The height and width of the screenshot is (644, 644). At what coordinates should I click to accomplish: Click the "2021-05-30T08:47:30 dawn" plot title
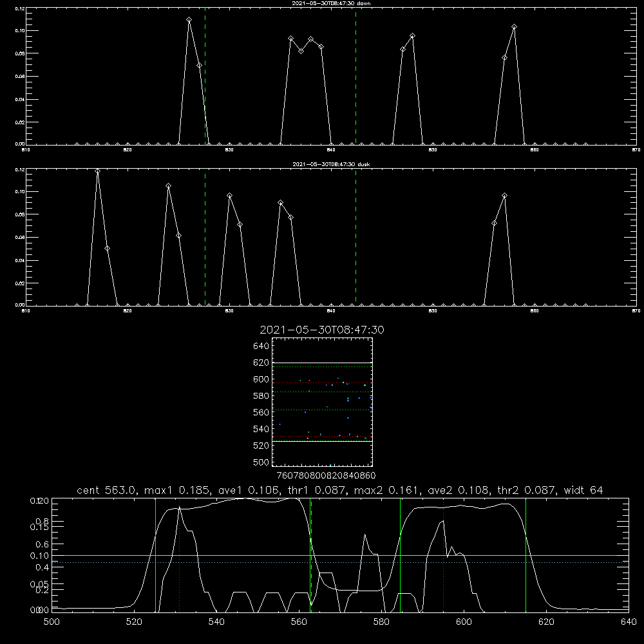(x=331, y=3)
